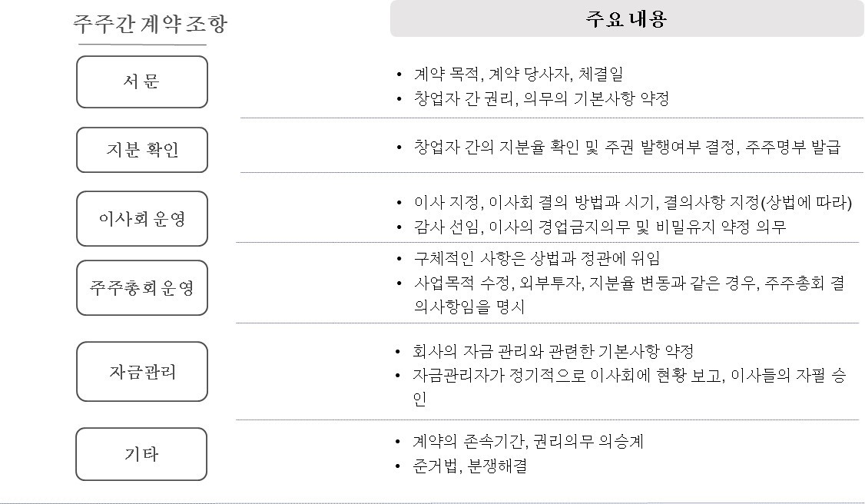The width and height of the screenshot is (865, 504).
Task: Select the 회사의 자금 관리 bullet text
Action: pos(553,352)
